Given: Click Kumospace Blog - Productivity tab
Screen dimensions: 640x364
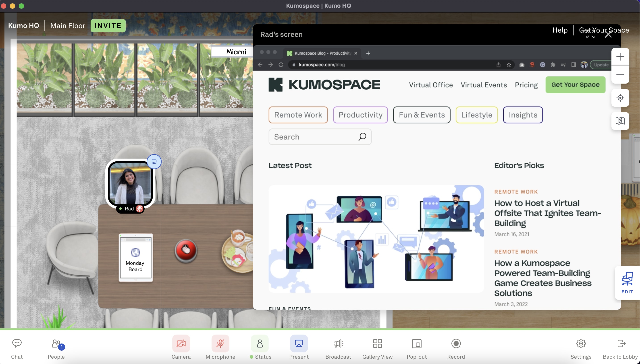Looking at the screenshot, I should click(322, 53).
